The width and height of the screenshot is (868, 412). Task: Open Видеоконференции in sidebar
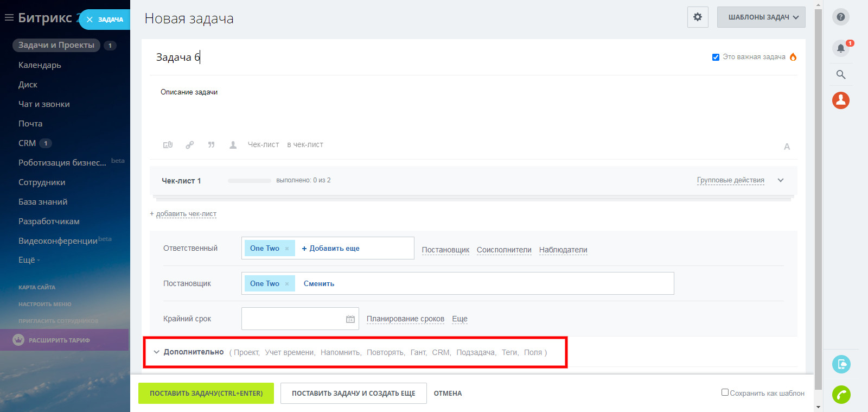tap(58, 241)
